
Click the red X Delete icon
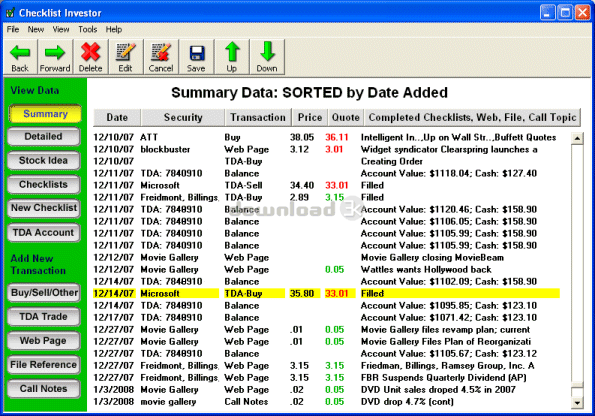pos(90,52)
